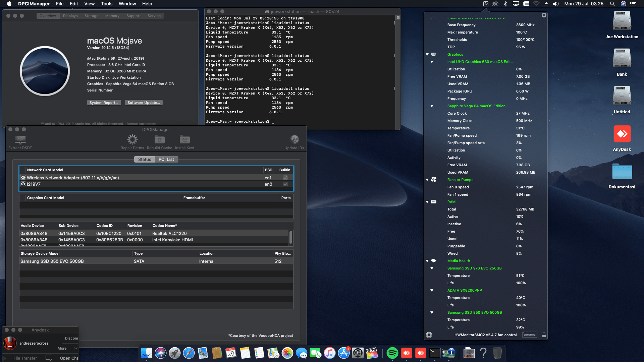644x362 pixels.
Task: Open FaceTime from the Dock
Action: coord(316,353)
